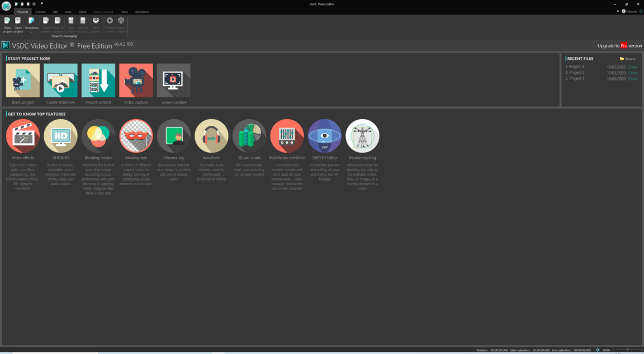Start a Blank project tile
The width and height of the screenshot is (644, 354).
[23, 81]
